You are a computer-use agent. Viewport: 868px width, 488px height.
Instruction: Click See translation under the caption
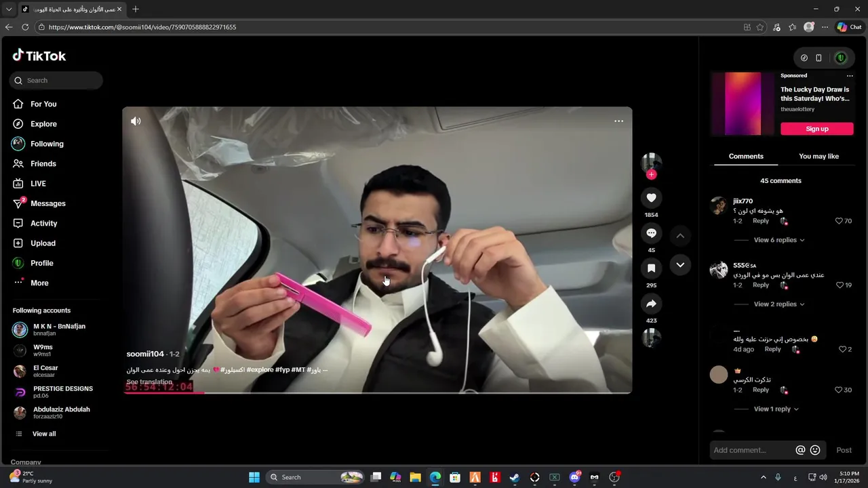(x=149, y=382)
